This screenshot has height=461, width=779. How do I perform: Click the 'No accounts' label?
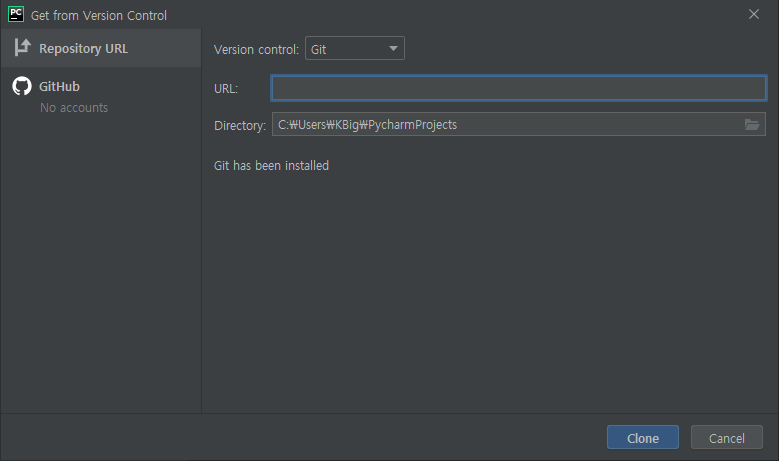(74, 108)
